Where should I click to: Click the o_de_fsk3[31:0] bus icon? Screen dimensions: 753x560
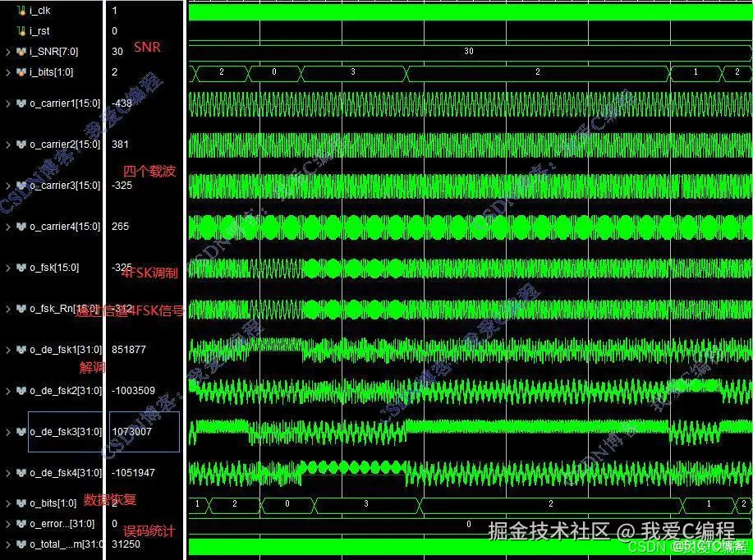tap(21, 432)
